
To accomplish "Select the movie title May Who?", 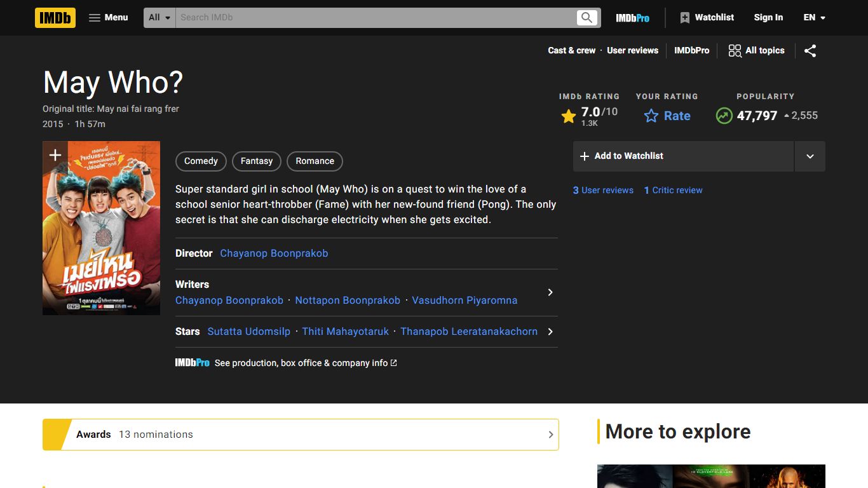I will point(113,82).
